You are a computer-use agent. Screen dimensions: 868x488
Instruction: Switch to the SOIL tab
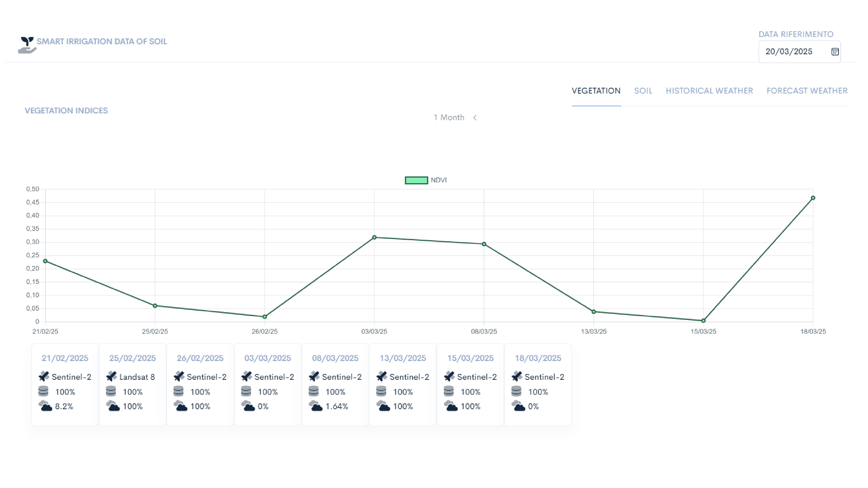643,91
